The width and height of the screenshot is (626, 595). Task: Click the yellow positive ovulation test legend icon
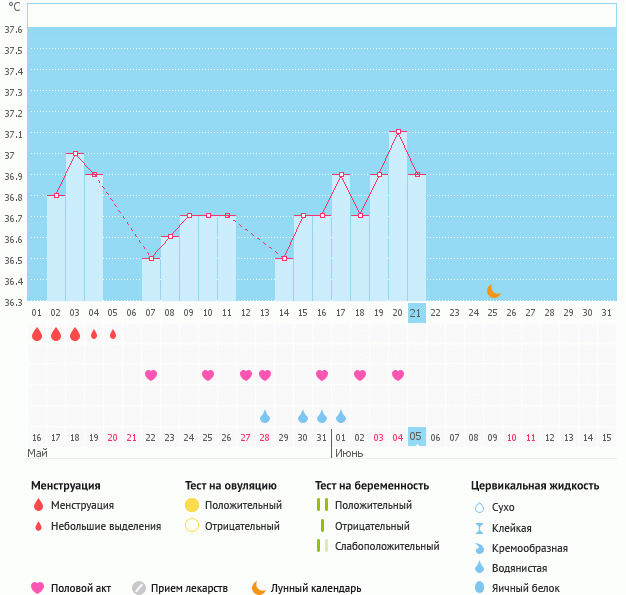(192, 505)
